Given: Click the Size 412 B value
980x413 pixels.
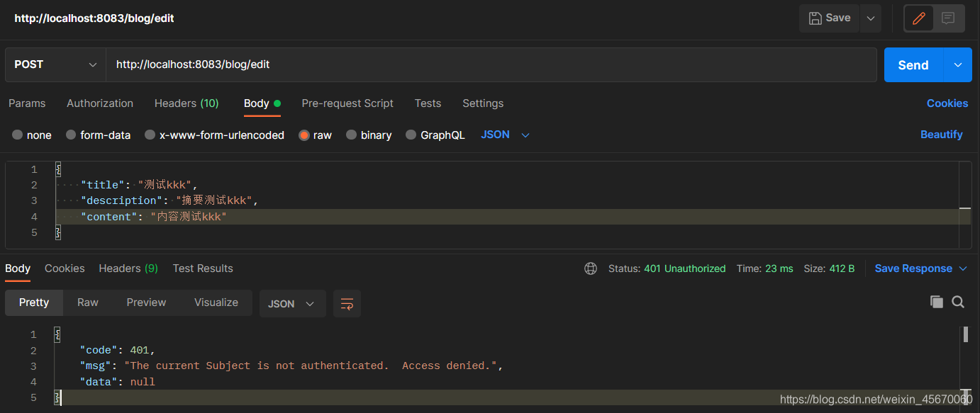Looking at the screenshot, I should click(x=842, y=268).
